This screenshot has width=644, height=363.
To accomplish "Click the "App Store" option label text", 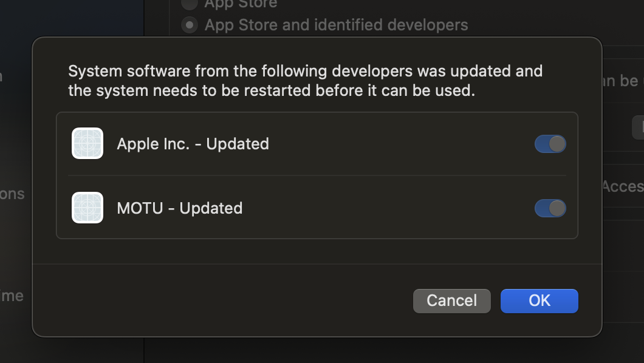I will click(241, 4).
